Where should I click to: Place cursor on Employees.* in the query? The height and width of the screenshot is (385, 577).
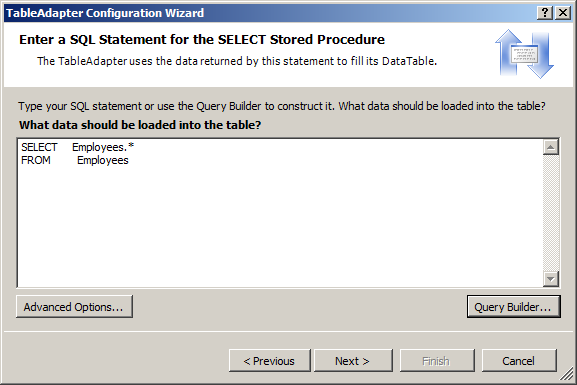pos(103,147)
